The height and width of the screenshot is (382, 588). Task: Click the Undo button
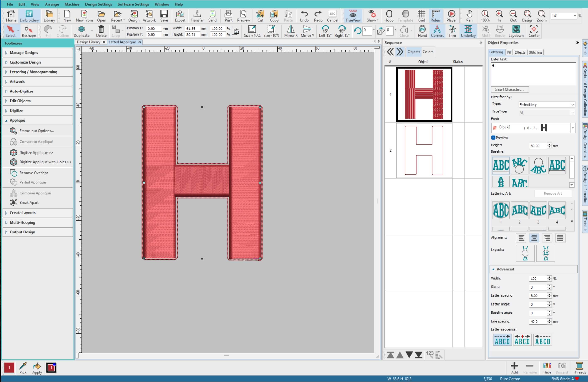304,16
